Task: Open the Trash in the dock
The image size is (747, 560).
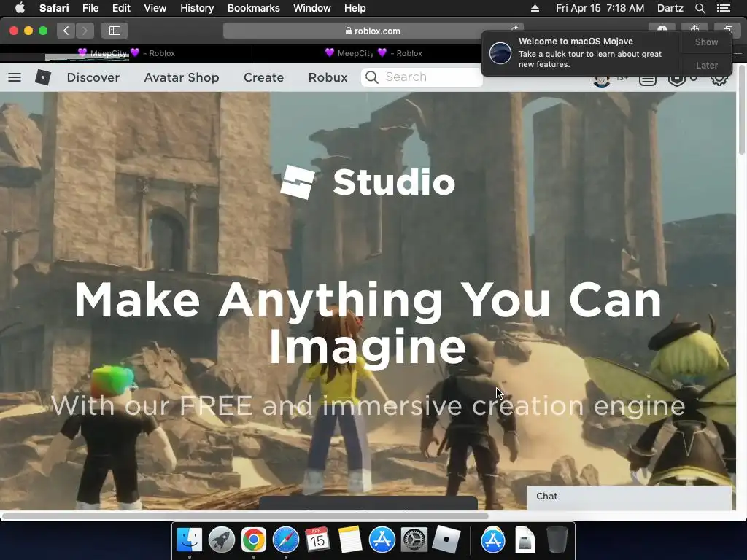Action: [x=557, y=540]
